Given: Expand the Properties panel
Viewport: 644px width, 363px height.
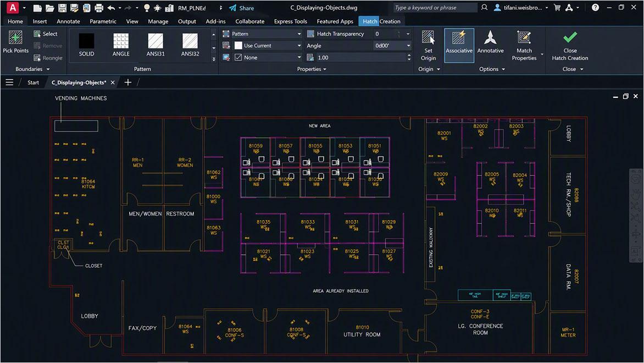Looking at the screenshot, I should (312, 69).
